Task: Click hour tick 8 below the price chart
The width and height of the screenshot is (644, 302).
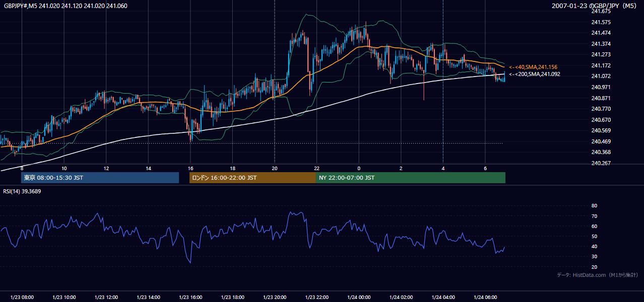Action: point(22,168)
